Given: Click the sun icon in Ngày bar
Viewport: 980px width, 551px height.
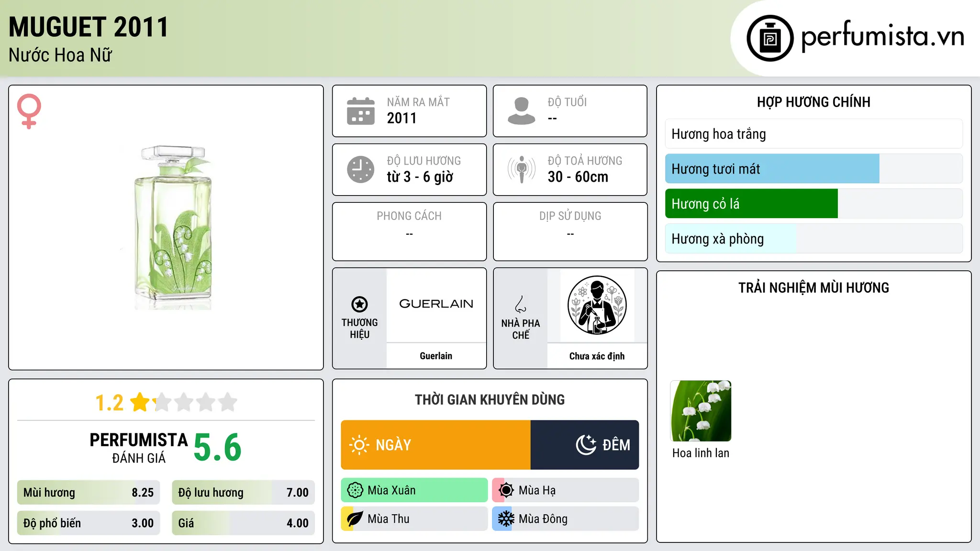Looking at the screenshot, I should pos(359,445).
